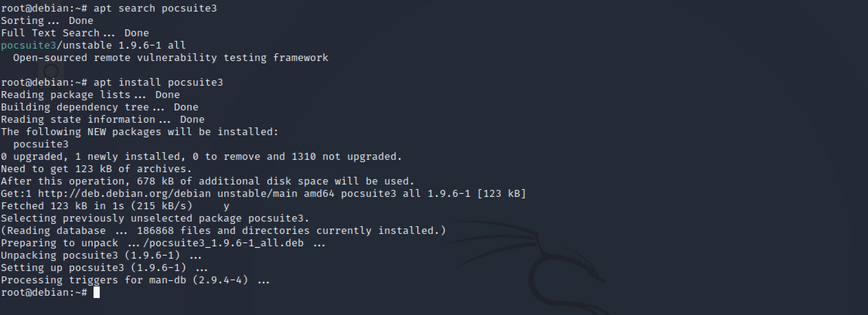This screenshot has height=315, width=868.
Task: Click the green pocsuite3 package name
Action: coord(29,45)
